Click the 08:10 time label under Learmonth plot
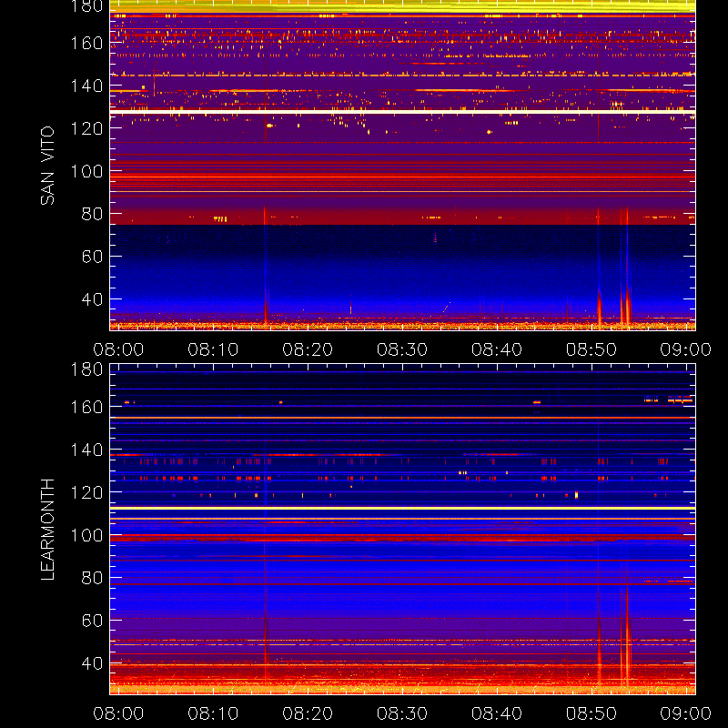The image size is (728, 728). (x=213, y=713)
